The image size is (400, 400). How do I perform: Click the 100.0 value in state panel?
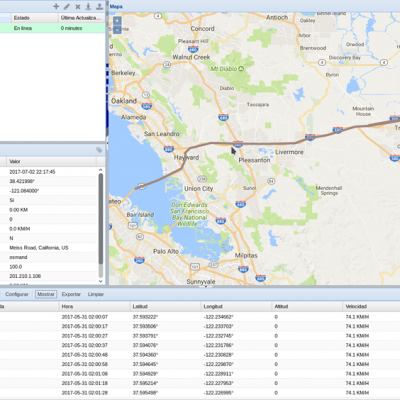[16, 267]
